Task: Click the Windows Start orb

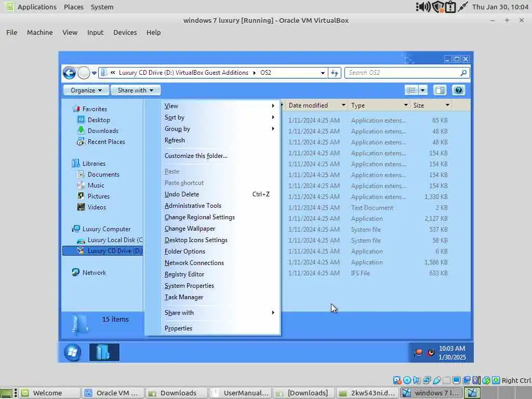Action: [72, 352]
